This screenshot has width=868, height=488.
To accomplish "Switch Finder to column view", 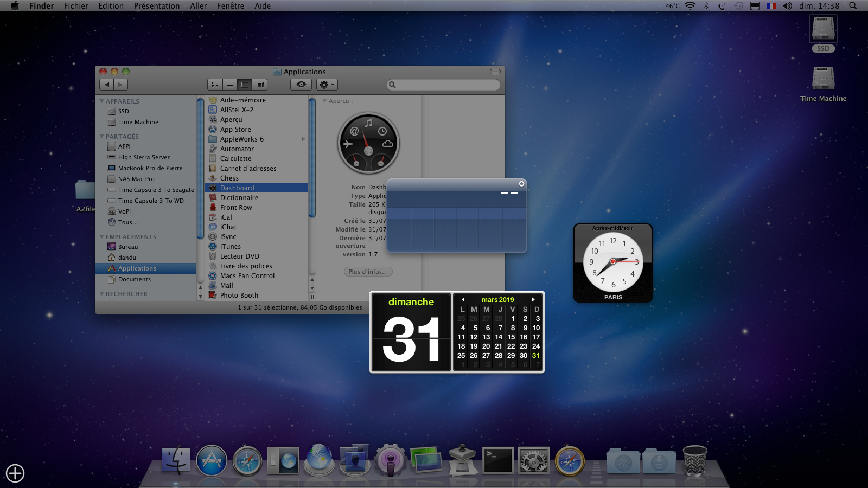I will click(245, 85).
